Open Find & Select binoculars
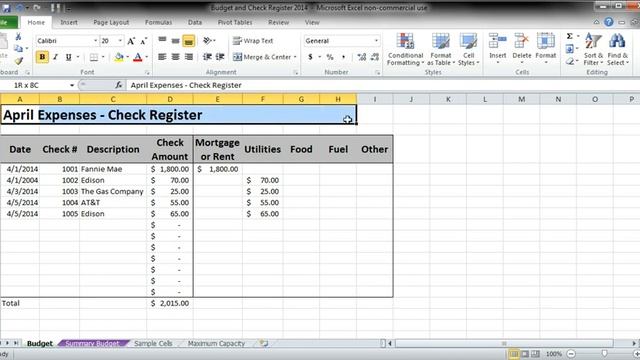 [x=618, y=49]
